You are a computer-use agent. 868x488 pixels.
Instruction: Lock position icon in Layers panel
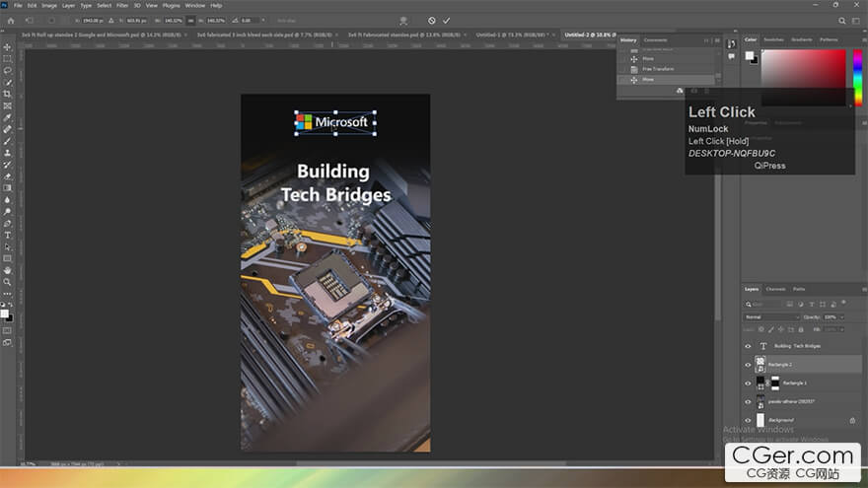[780, 329]
